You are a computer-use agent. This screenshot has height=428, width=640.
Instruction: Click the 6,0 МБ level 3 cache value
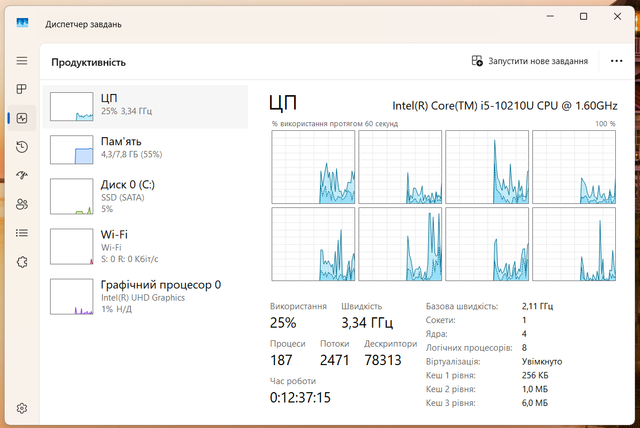(x=535, y=403)
